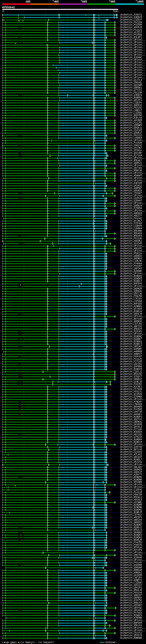The height and width of the screenshot is (644, 146).
Task: Select the UniRef100_Q5R8K1 label
Action: 131,87
